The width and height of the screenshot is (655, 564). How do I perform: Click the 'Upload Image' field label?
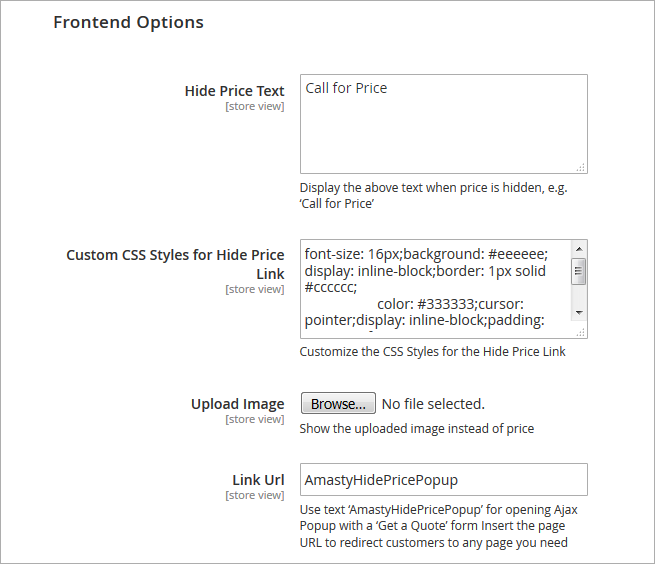[237, 404]
